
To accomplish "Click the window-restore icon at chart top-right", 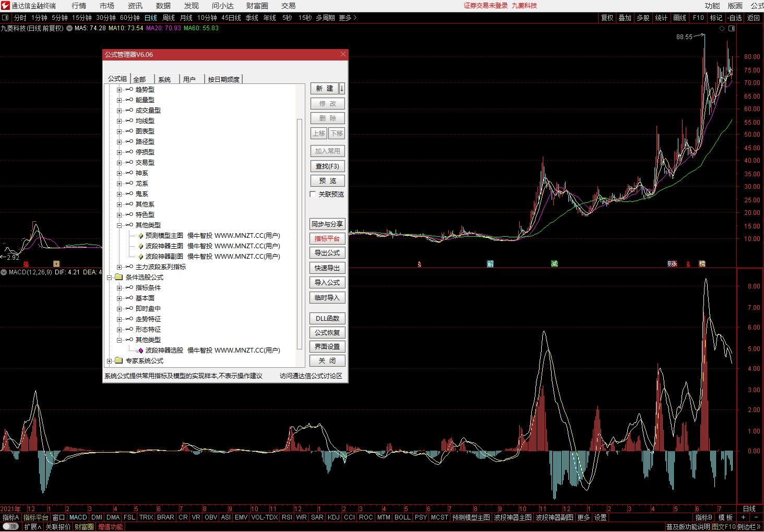I will (732, 29).
